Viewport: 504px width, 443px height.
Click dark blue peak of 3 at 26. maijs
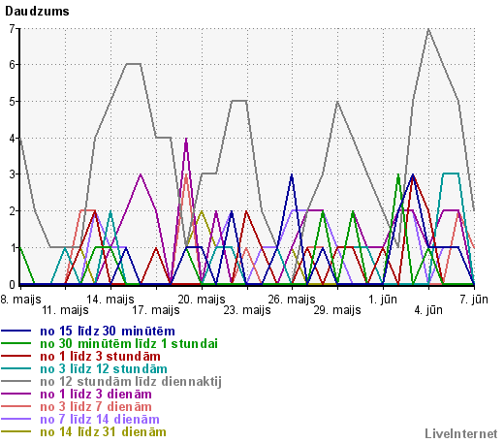coord(292,174)
